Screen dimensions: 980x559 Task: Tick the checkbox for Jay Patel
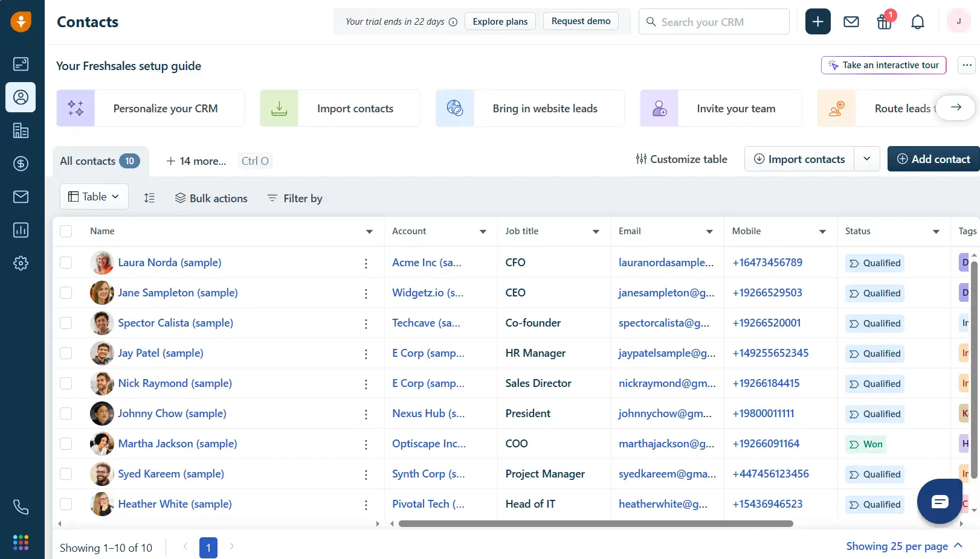66,353
